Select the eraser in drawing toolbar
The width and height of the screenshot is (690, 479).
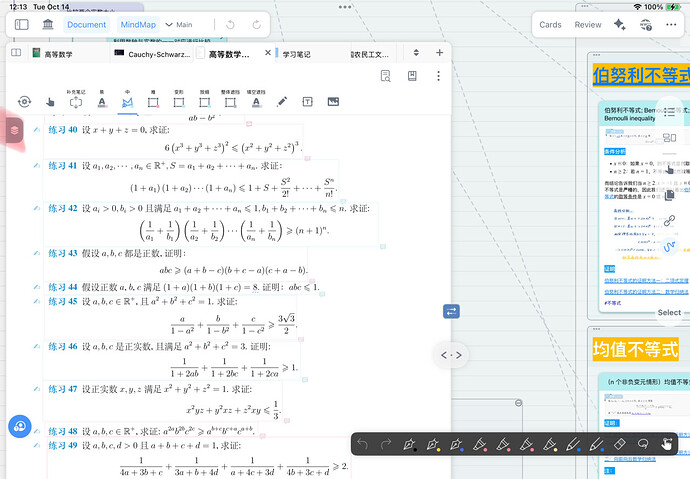pos(620,444)
